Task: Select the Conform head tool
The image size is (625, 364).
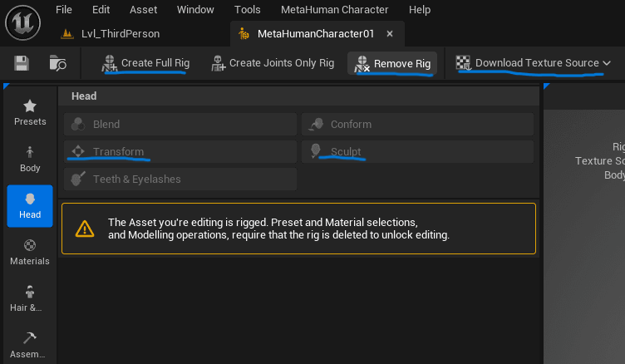Action: 417,125
